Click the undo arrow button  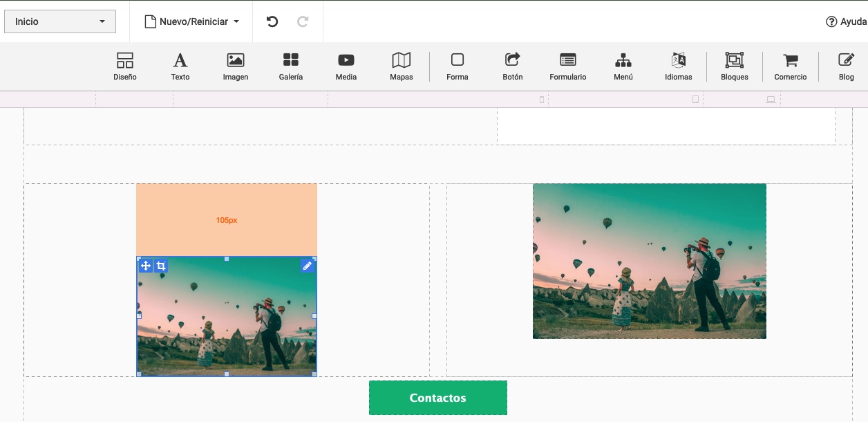point(272,21)
